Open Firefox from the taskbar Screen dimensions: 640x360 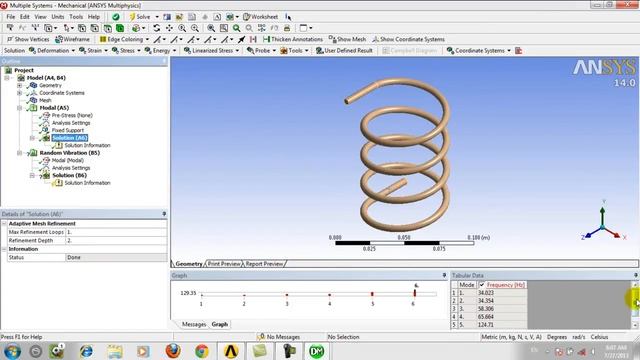tap(173, 351)
